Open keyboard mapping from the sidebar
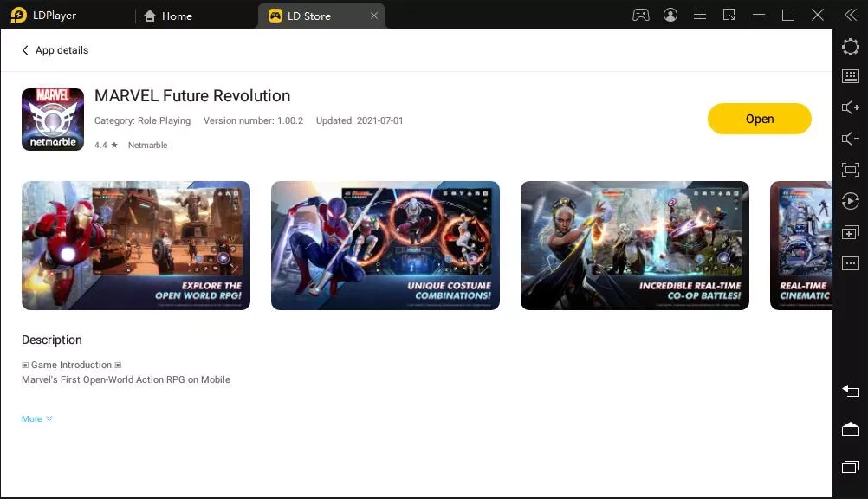Screen dimensions: 868x499 pos(851,76)
